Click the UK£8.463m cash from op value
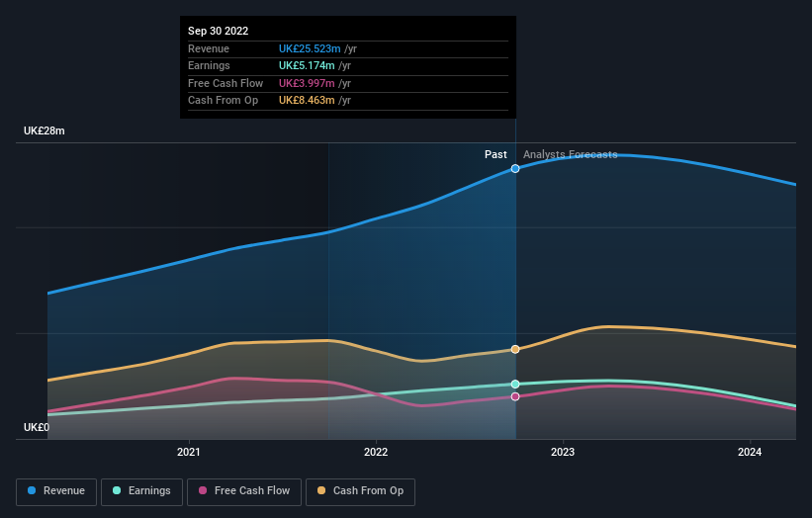 point(307,101)
